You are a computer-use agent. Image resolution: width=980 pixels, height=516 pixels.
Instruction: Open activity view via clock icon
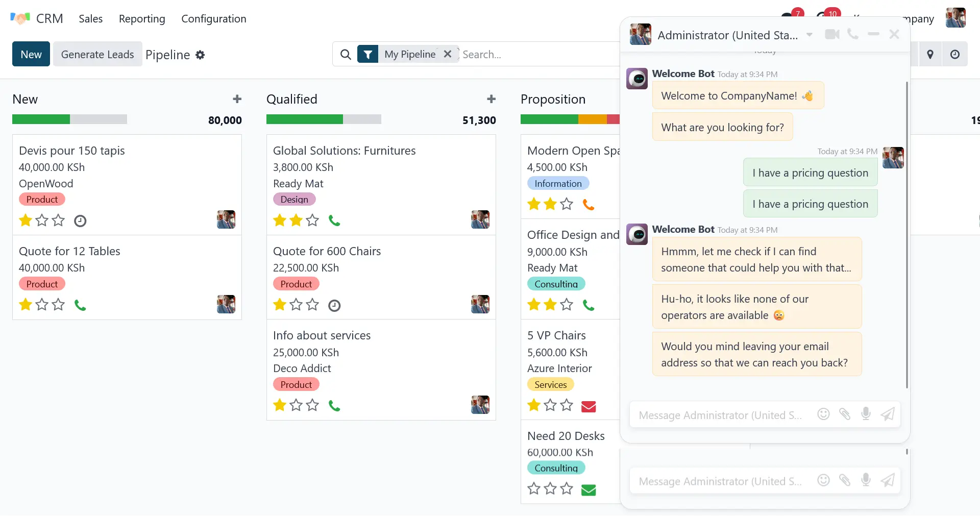954,55
